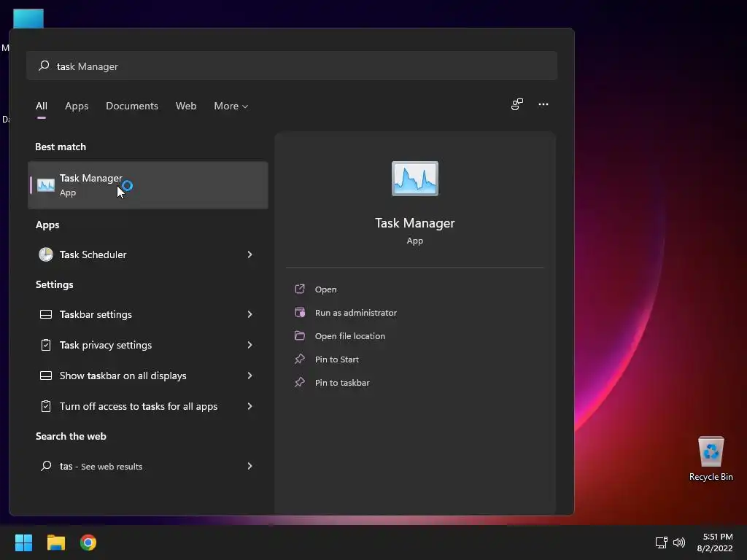This screenshot has height=560, width=747.
Task: Click the Best match section heading
Action: click(61, 147)
